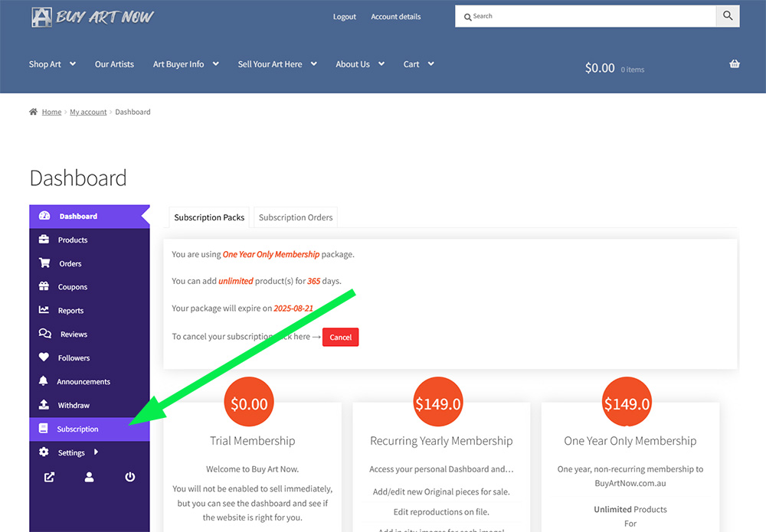Expand the Settings submenu arrow
The width and height of the screenshot is (766, 532).
coord(96,452)
